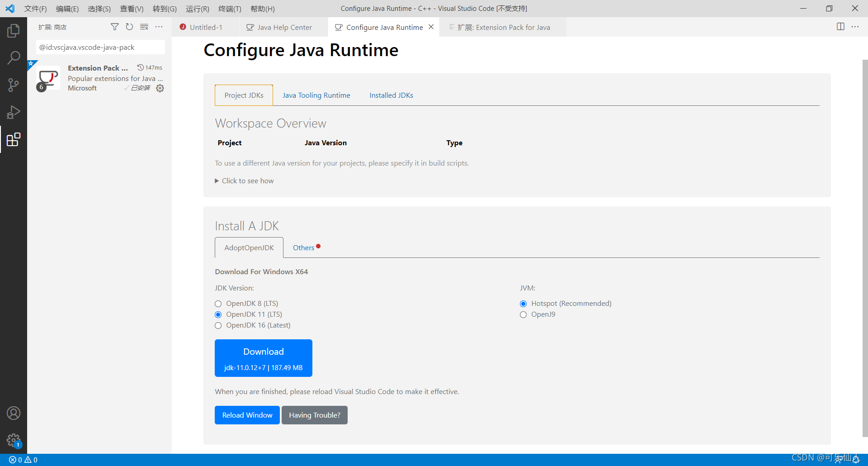This screenshot has width=868, height=466.
Task: Switch to Installed JDKs tab
Action: (x=391, y=95)
